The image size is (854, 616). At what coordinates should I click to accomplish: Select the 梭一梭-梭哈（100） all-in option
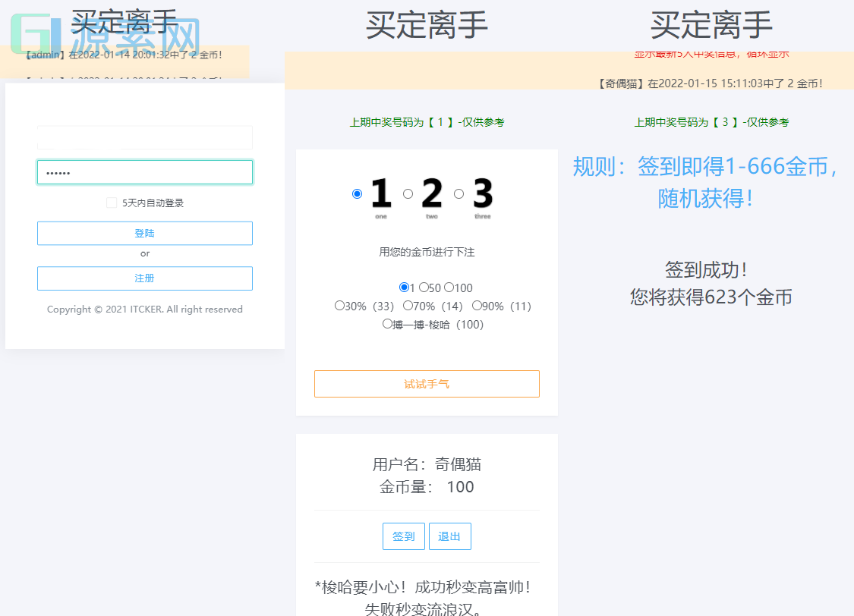pos(387,323)
